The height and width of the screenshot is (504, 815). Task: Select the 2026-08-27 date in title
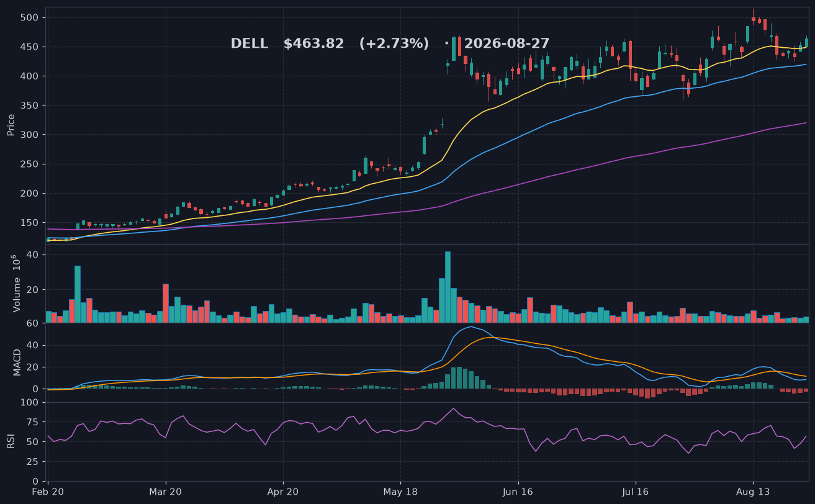[507, 44]
